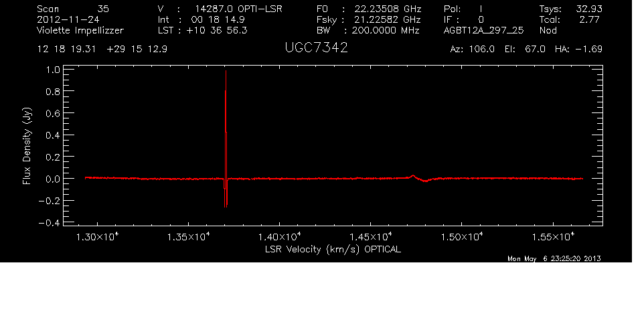Click the El: 67.0 value

(x=525, y=50)
